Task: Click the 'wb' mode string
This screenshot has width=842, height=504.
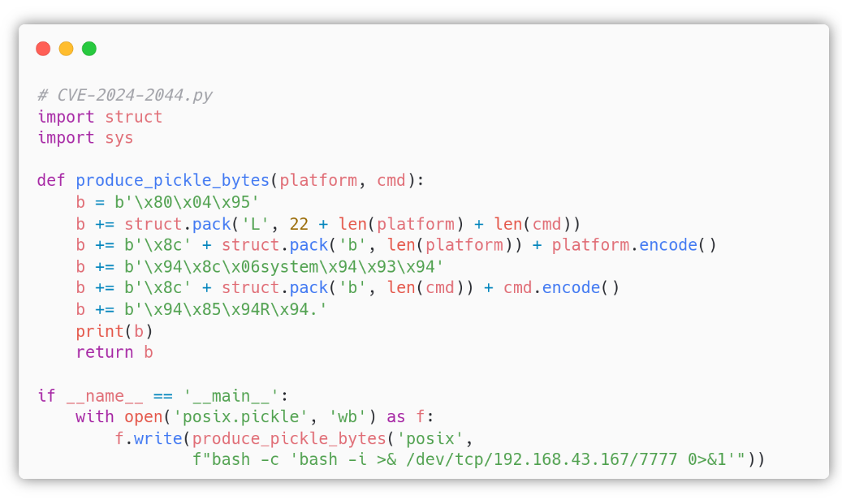Action: click(x=348, y=417)
